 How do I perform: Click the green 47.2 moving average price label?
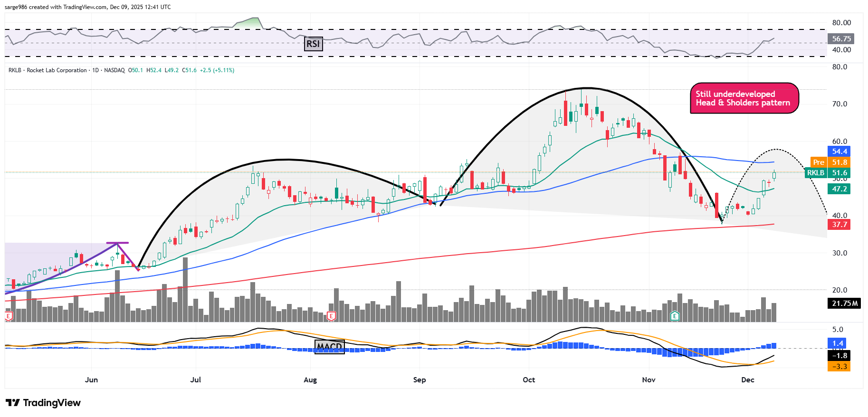click(839, 189)
